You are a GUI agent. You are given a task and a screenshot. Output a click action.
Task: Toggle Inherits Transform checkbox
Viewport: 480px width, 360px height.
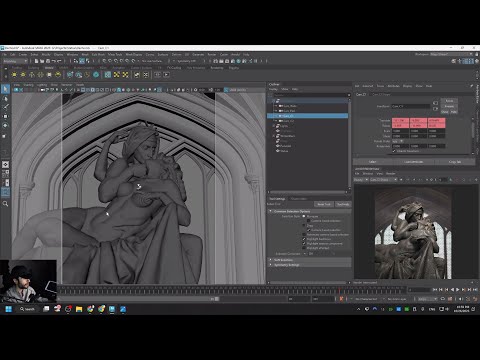(394, 151)
